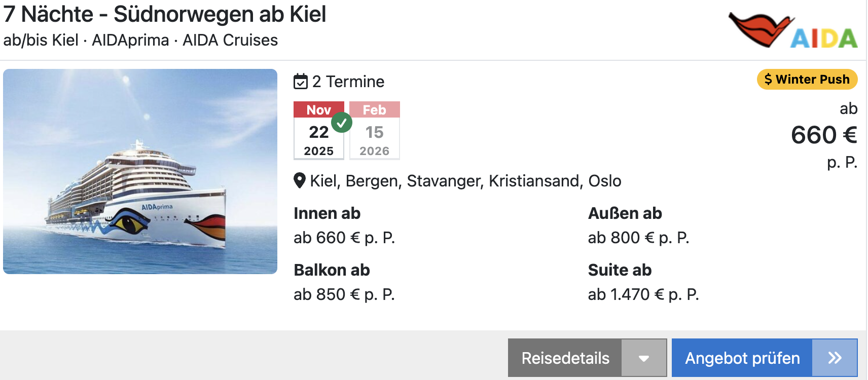Choose the Außen ab 800 € option

[x=639, y=225]
